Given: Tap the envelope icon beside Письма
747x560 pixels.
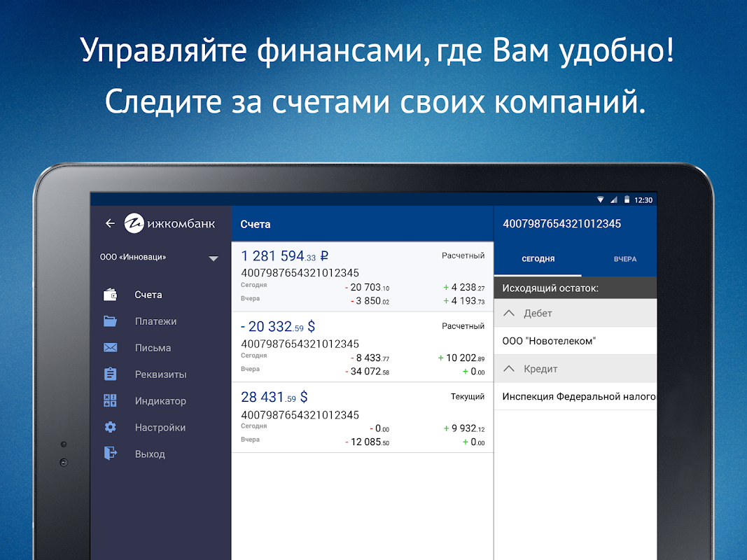Looking at the screenshot, I should [110, 348].
